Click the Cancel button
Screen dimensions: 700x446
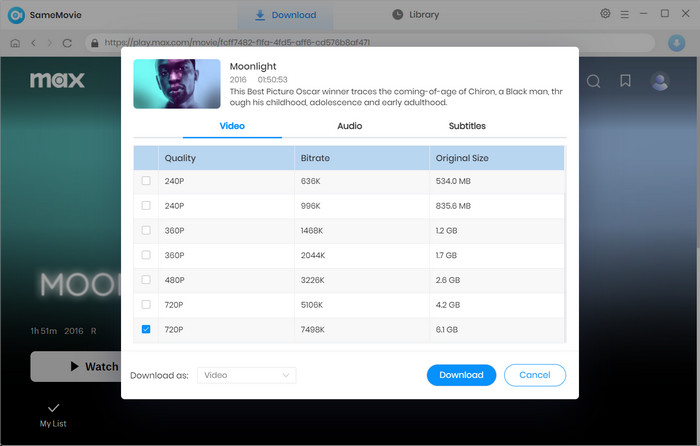[535, 375]
